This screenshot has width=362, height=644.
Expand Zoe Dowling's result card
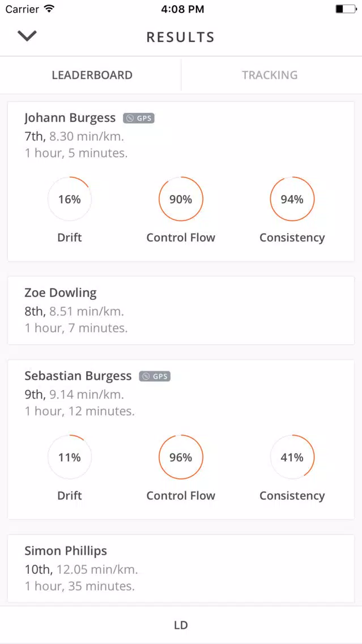coord(181,311)
